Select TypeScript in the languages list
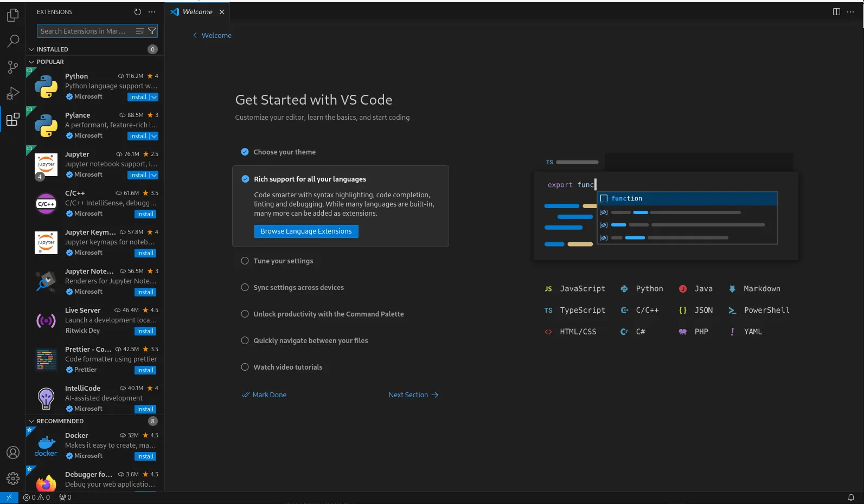 click(x=575, y=311)
